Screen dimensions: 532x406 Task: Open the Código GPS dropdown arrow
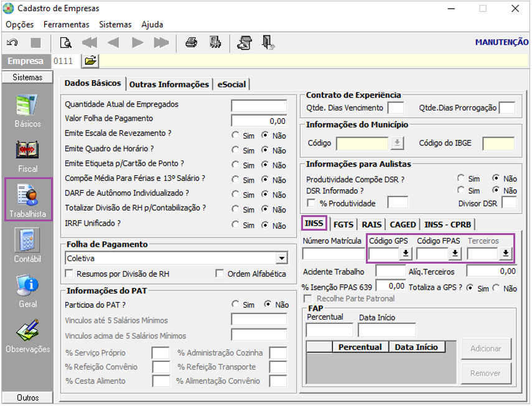pos(406,253)
